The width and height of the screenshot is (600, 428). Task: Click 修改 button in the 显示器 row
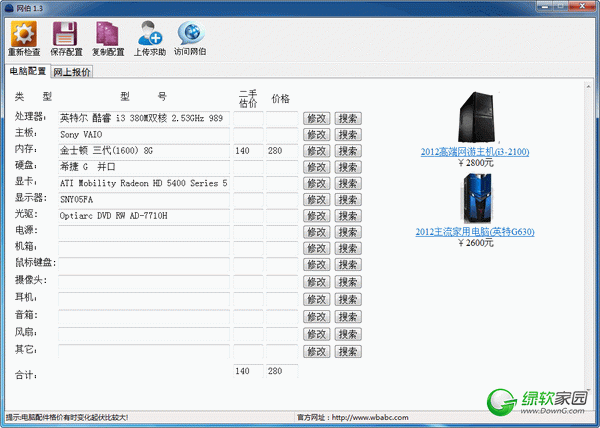316,200
